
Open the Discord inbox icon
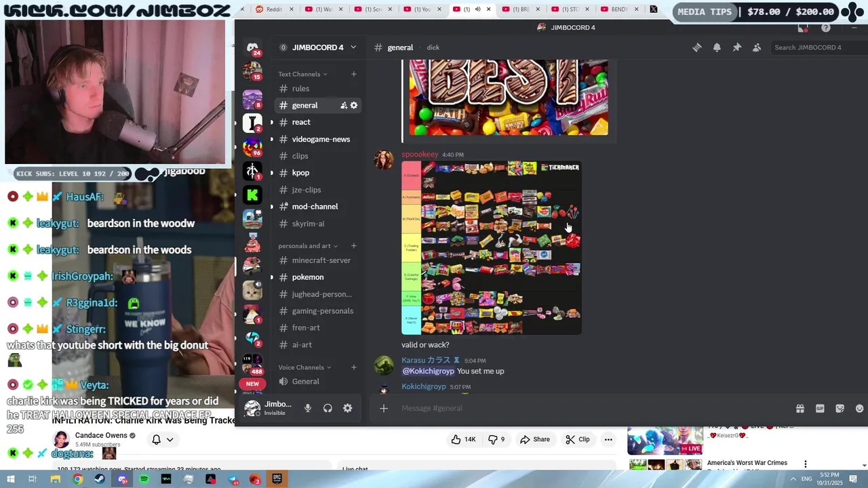click(x=803, y=28)
